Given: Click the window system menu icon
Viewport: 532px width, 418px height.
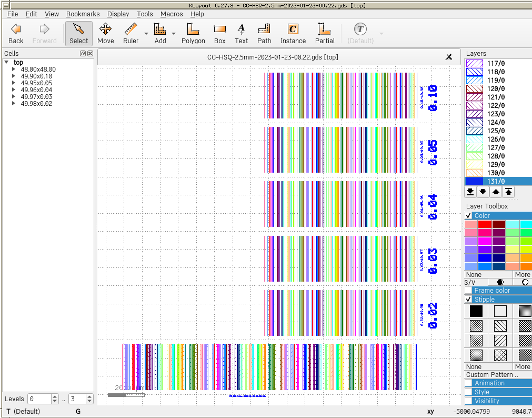Looking at the screenshot, I should coord(5,5).
